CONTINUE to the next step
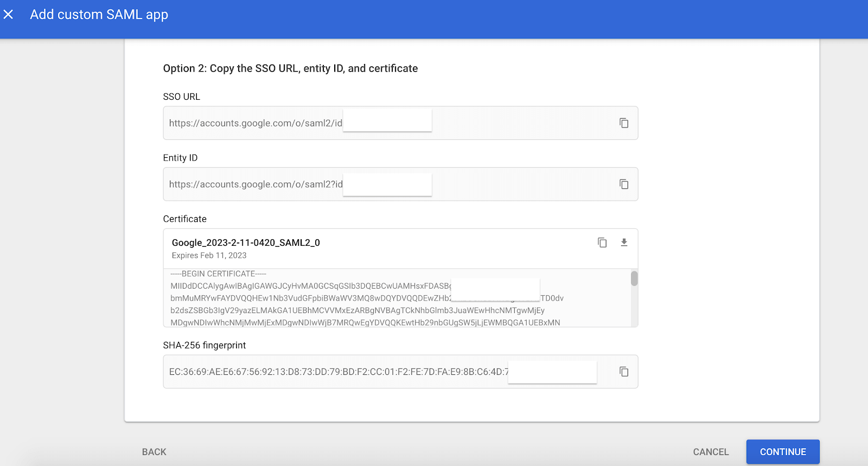Image resolution: width=868 pixels, height=466 pixels. 783,452
